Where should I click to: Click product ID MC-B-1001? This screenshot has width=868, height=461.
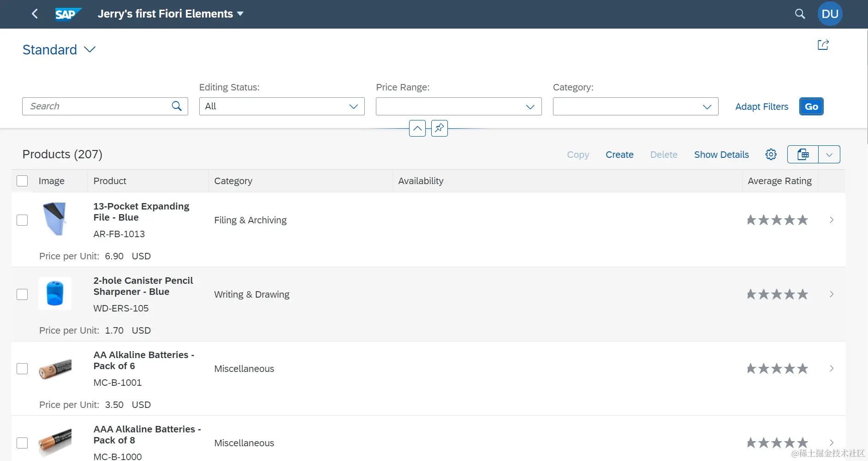point(118,383)
